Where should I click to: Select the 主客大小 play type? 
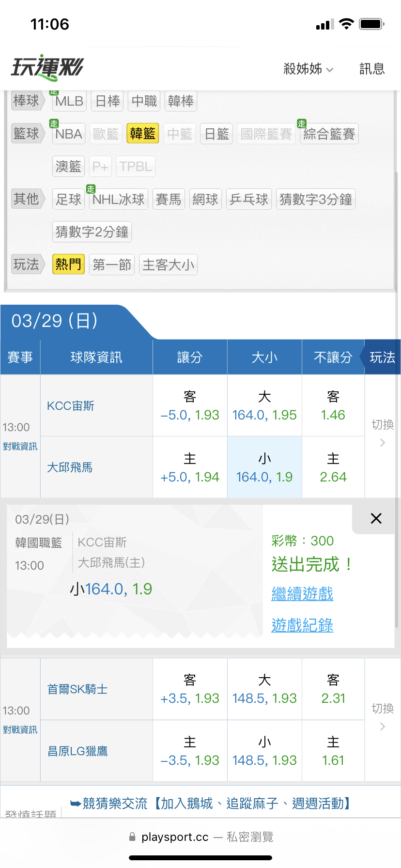[x=169, y=264]
